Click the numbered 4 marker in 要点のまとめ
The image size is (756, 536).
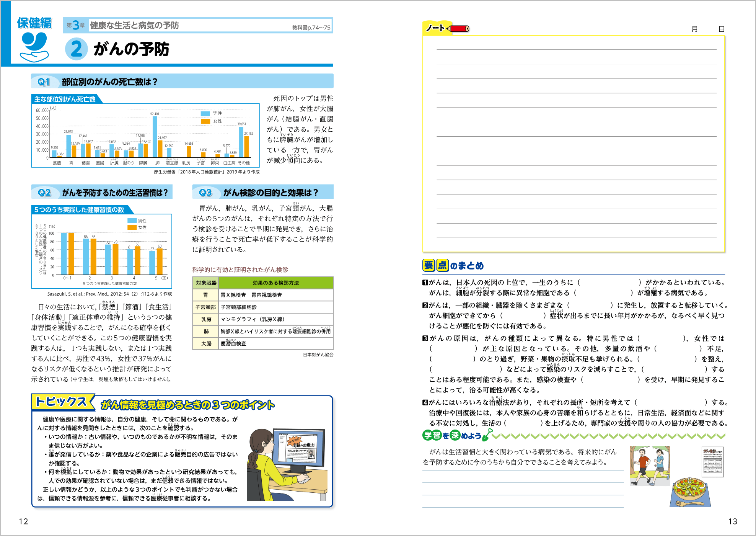tap(425, 402)
